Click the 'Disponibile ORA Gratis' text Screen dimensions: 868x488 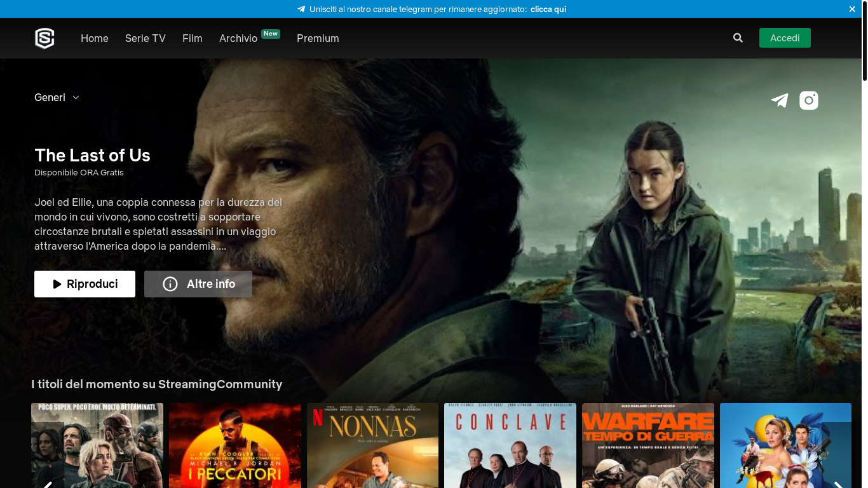click(x=79, y=172)
